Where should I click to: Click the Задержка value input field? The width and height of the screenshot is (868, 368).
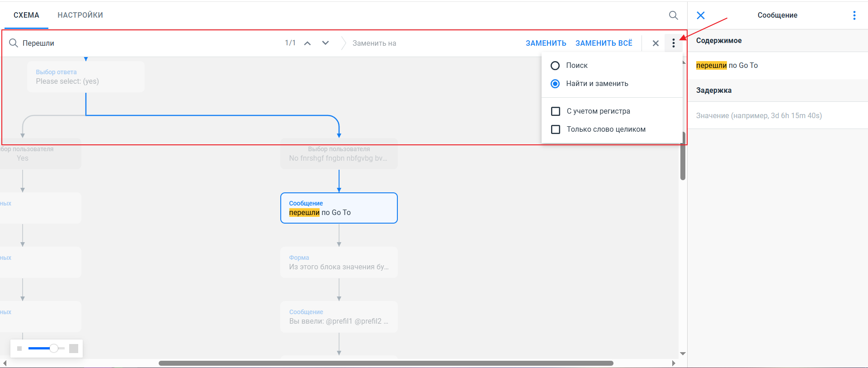click(777, 116)
